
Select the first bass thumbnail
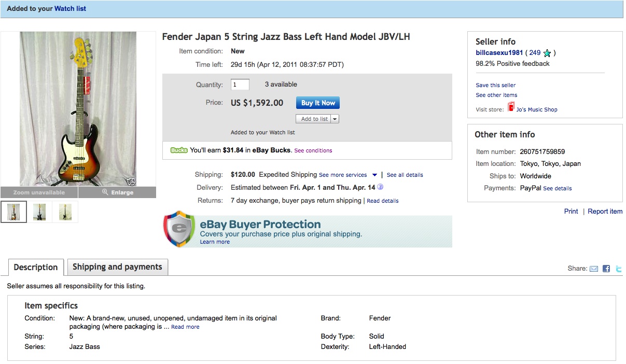(x=14, y=212)
